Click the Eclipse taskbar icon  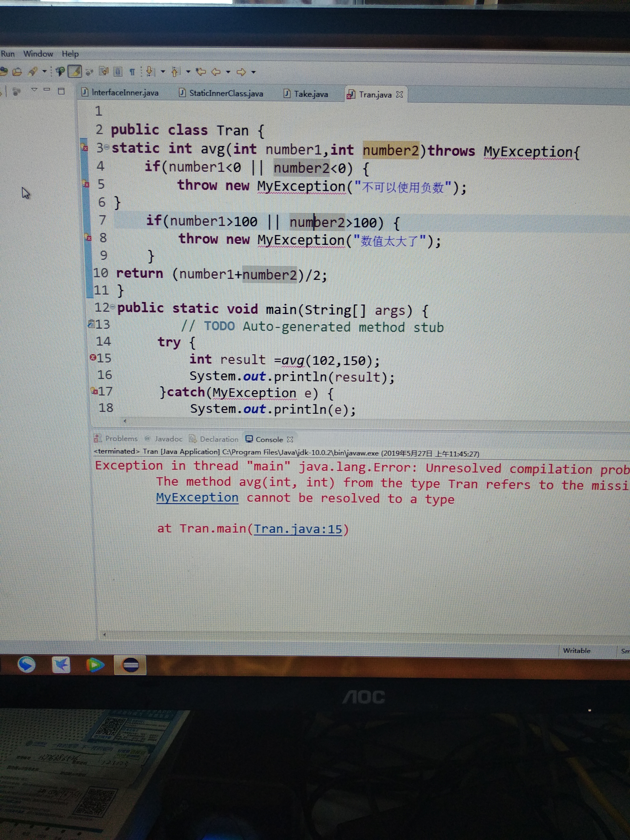[131, 665]
